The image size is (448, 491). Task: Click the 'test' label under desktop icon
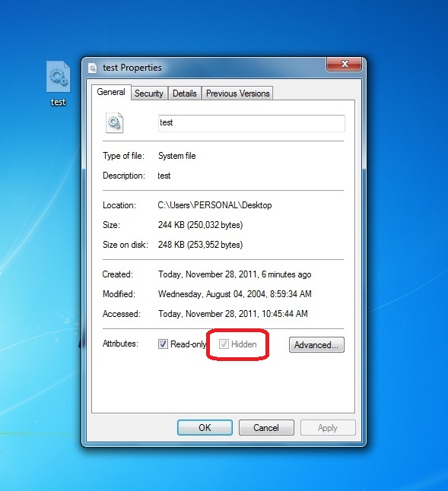[x=59, y=102]
